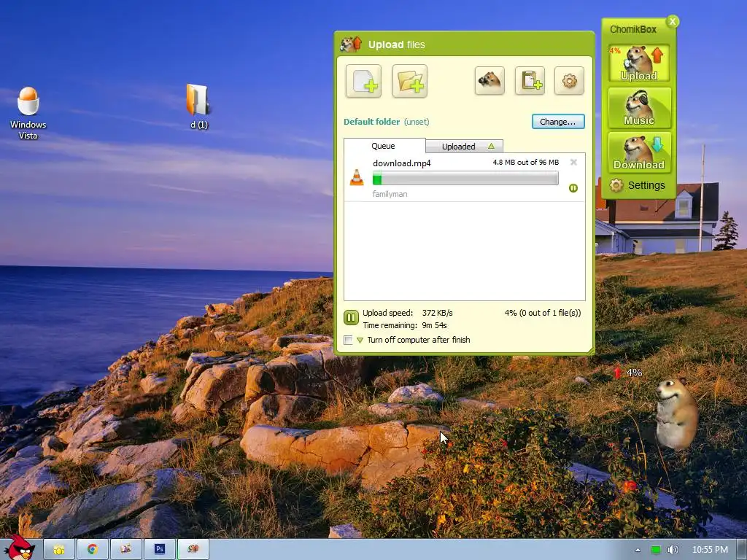
Task: Click the 9m 54s time remaining value
Action: pos(435,325)
